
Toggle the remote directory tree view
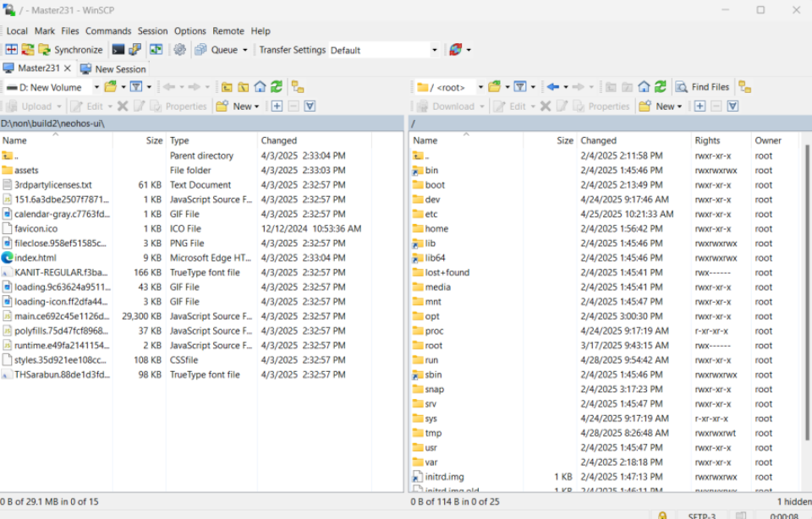pyautogui.click(x=744, y=87)
